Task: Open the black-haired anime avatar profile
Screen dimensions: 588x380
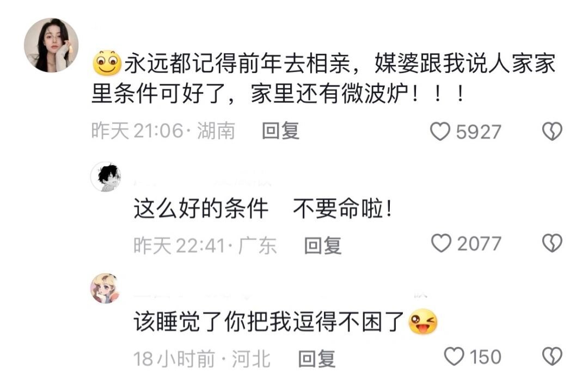Action: (x=106, y=177)
